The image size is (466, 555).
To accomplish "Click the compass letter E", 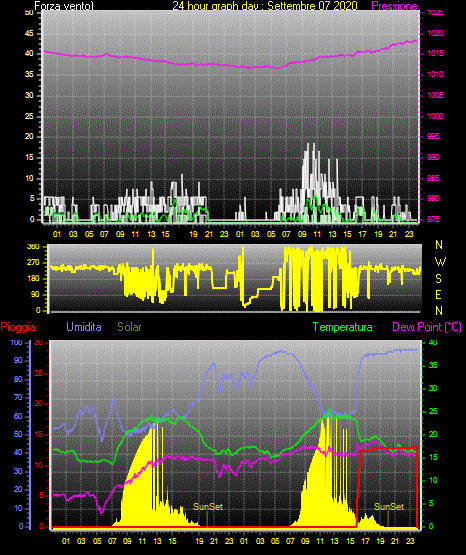I will 438,294.
